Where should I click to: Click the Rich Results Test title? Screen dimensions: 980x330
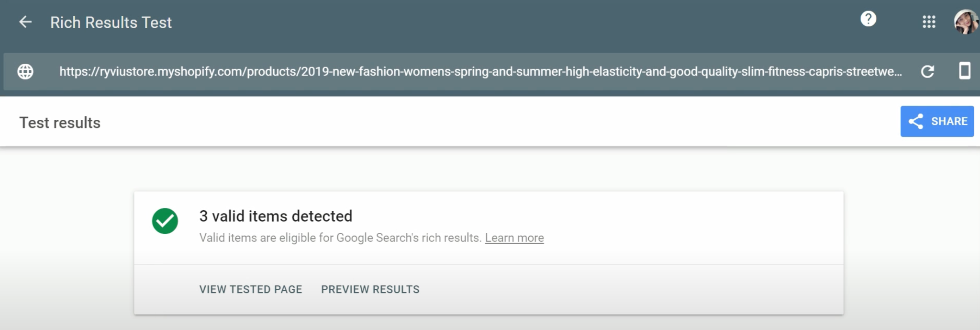111,23
